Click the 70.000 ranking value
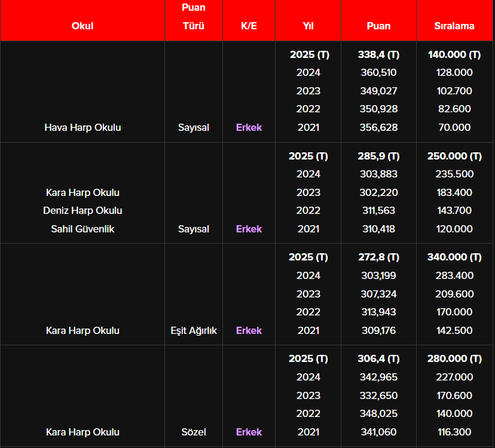Screen dimensions: 495x448 pyautogui.click(x=454, y=127)
